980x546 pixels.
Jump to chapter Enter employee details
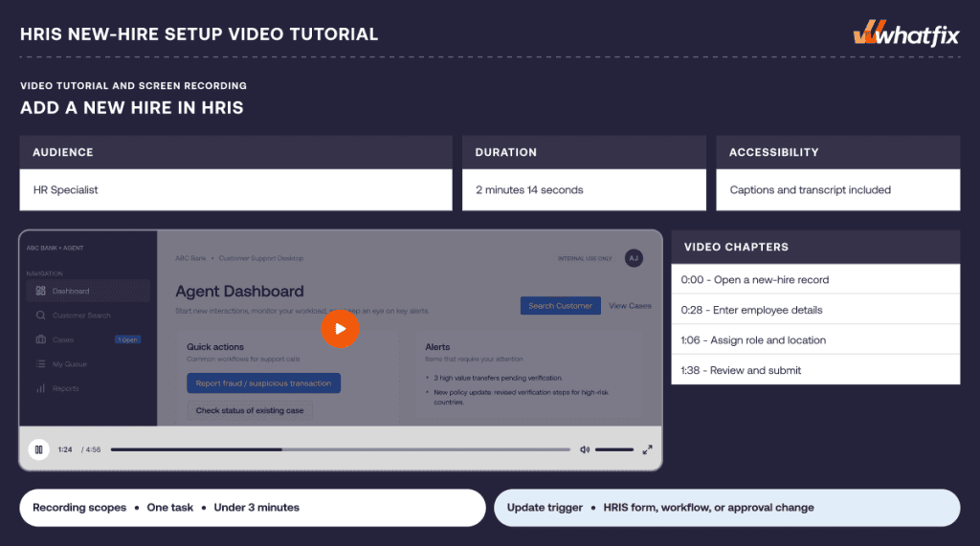click(x=815, y=310)
